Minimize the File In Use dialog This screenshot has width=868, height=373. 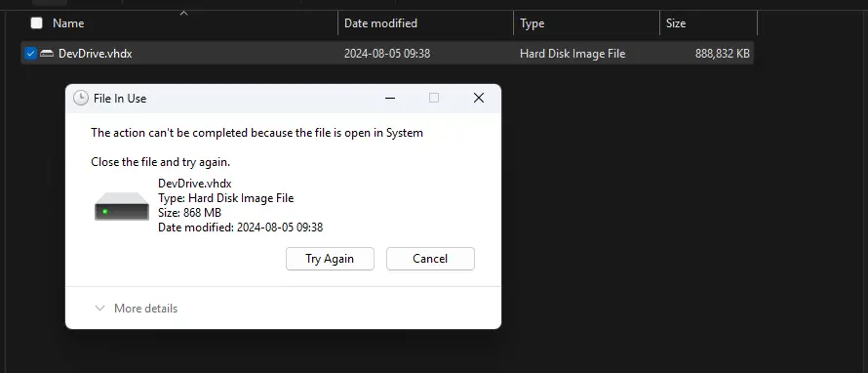click(x=390, y=98)
